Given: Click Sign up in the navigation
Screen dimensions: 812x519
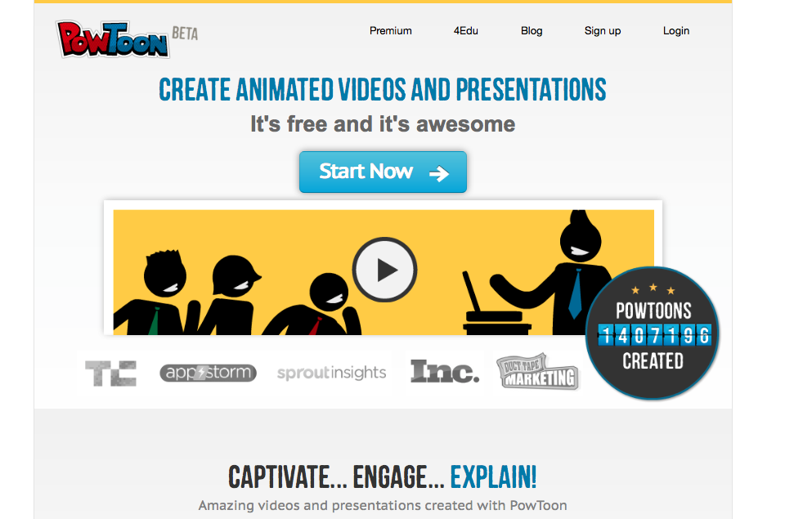Looking at the screenshot, I should point(603,31).
